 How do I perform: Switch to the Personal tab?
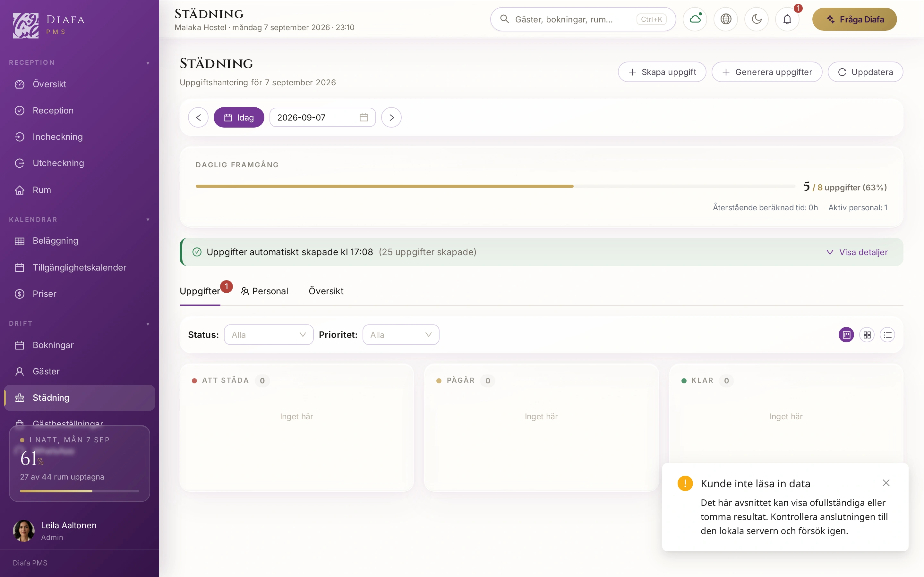pyautogui.click(x=265, y=291)
